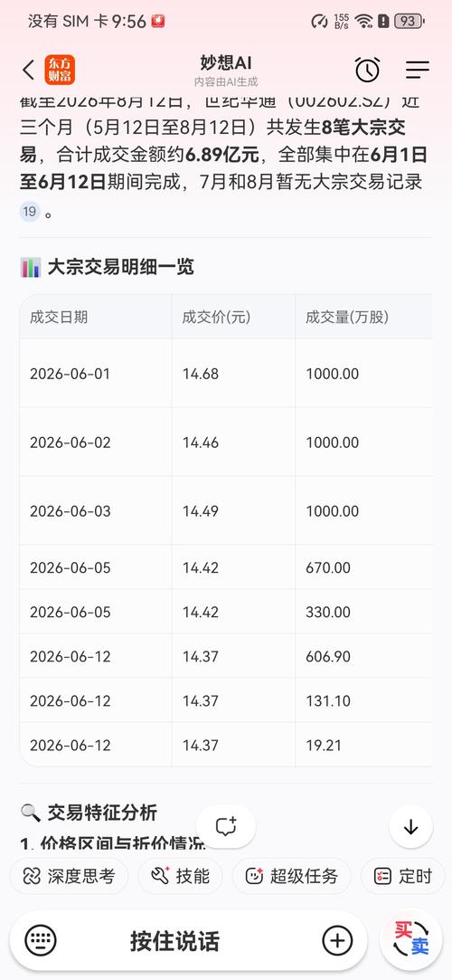
Task: Open the 买卖 trade floating button
Action: pos(410,939)
